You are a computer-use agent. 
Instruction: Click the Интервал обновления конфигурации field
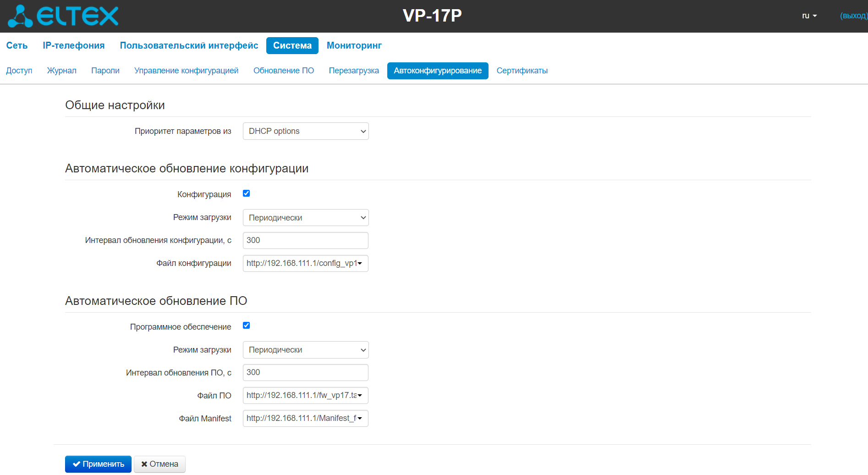306,240
